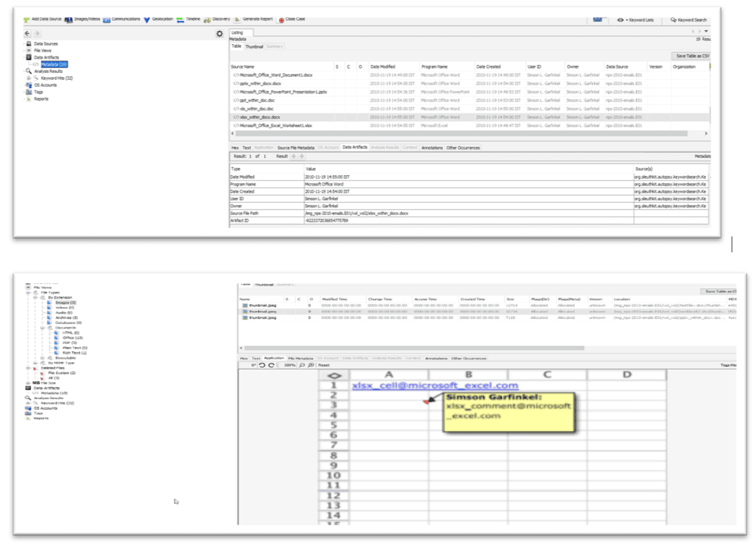Click horizontal scrollbar of lower file table
Screen dimensions: 756x546
414,348
